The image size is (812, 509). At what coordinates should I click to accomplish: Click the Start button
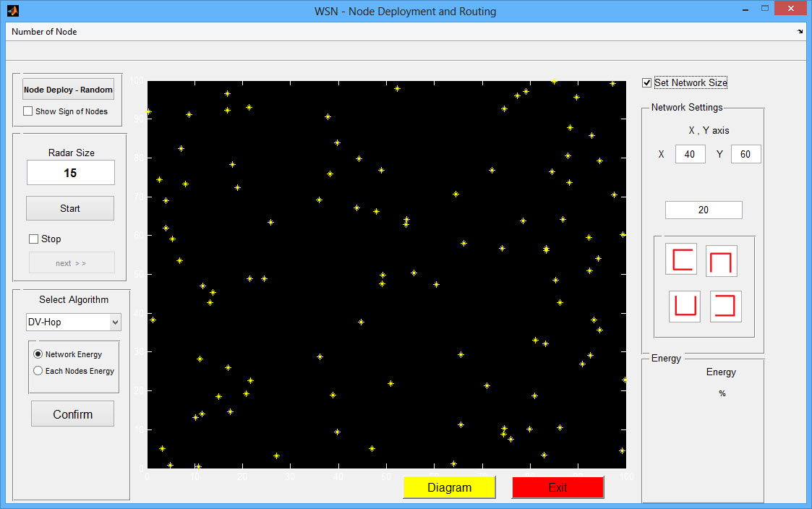(70, 208)
